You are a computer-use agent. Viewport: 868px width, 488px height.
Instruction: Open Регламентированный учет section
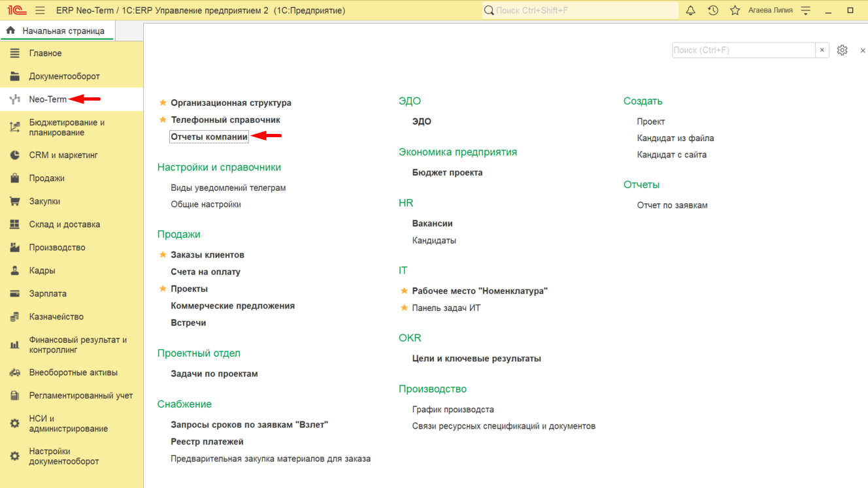tap(71, 396)
